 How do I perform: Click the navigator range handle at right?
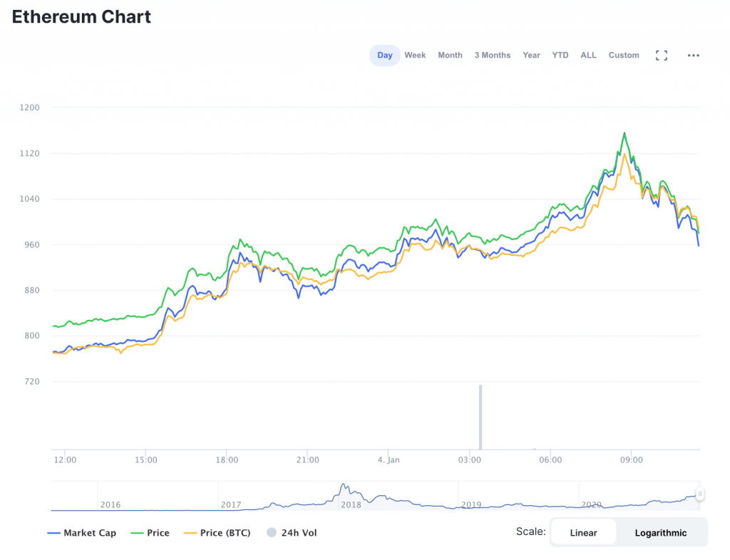[700, 494]
